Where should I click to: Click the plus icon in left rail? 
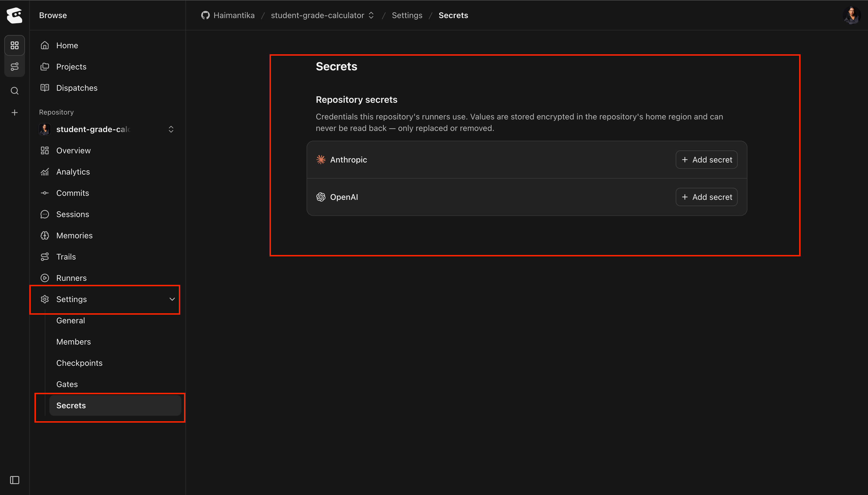(x=15, y=113)
